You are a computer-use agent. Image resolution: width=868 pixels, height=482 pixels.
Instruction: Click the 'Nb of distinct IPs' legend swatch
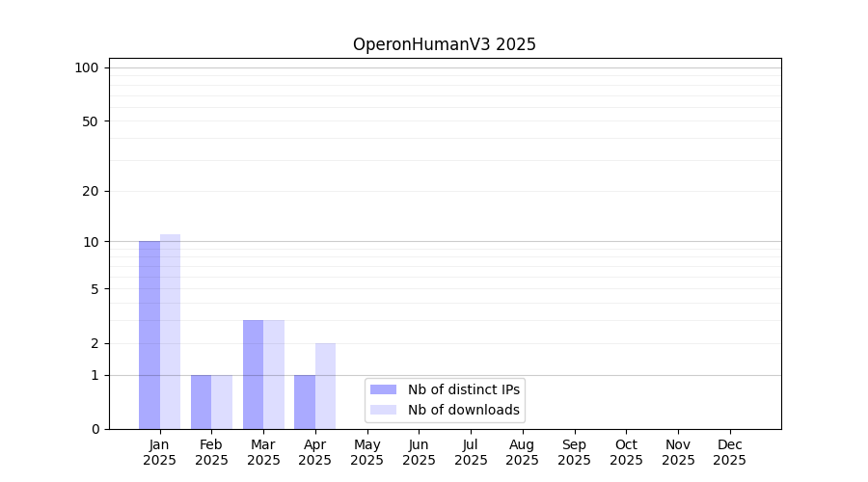point(383,389)
